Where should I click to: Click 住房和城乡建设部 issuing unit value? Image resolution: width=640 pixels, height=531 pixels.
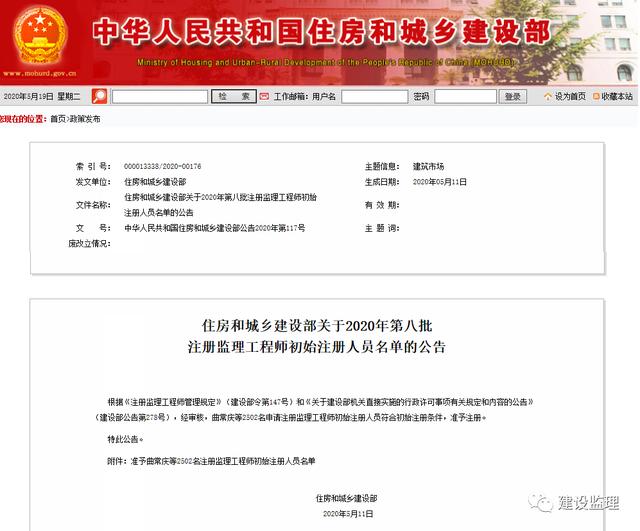tap(155, 182)
